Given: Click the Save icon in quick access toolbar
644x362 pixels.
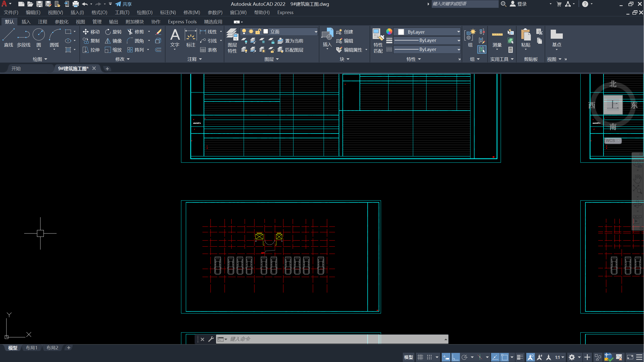Looking at the screenshot, I should 39,4.
